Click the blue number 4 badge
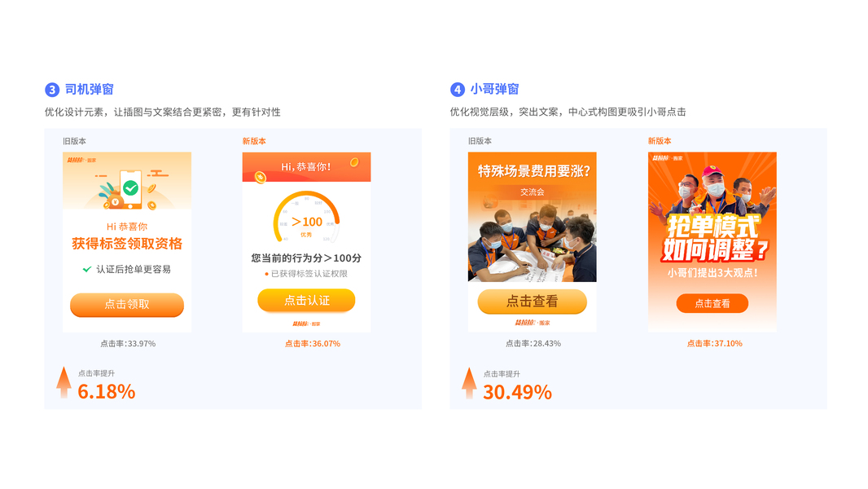The image size is (868, 489). pos(458,90)
